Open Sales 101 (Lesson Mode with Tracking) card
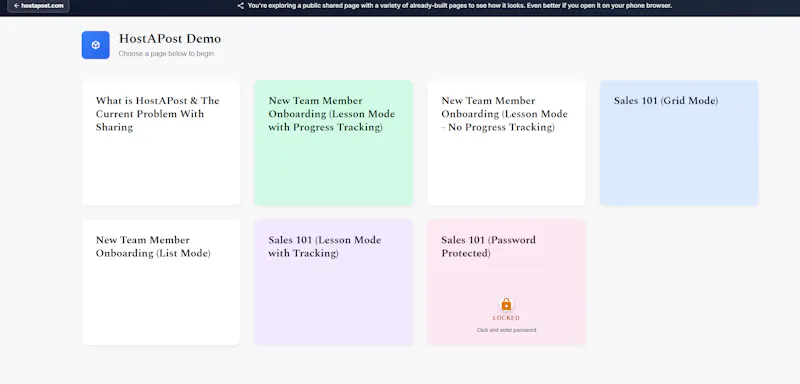 click(x=334, y=282)
